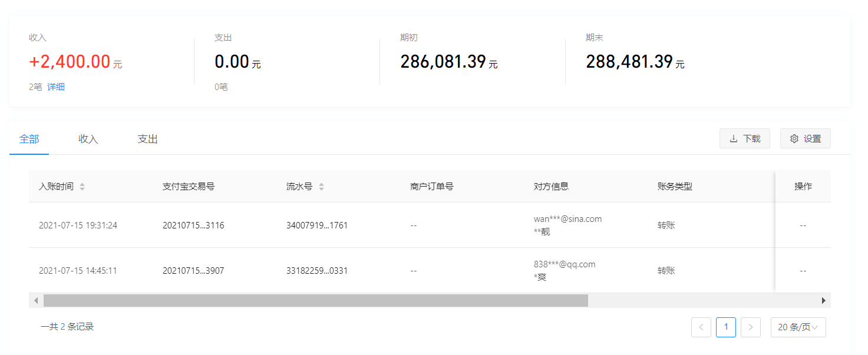This screenshot has width=868, height=355.
Task: Open the 详细 link under income
Action: coord(56,87)
